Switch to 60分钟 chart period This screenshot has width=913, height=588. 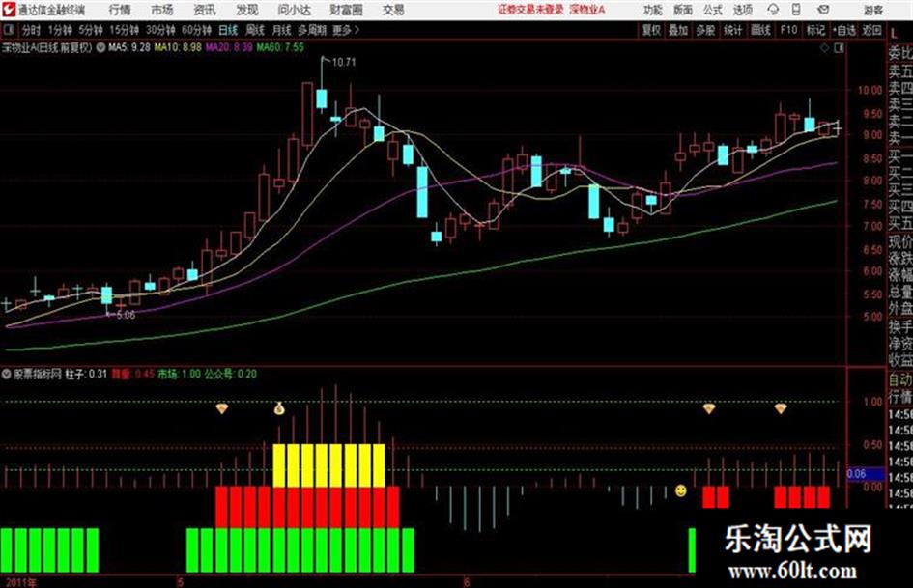tap(196, 30)
